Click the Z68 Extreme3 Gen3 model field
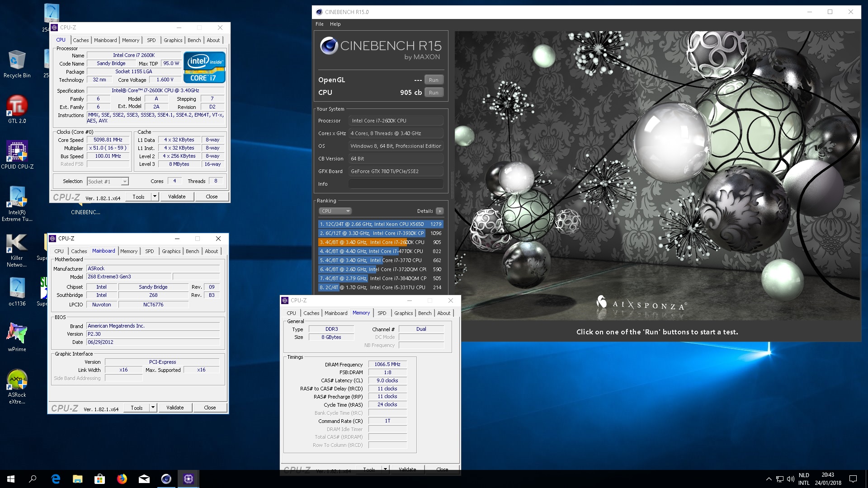 click(129, 277)
